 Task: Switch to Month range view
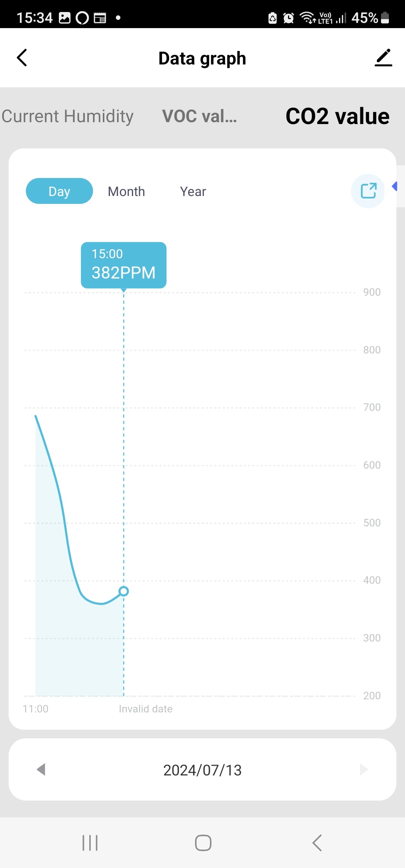tap(126, 192)
